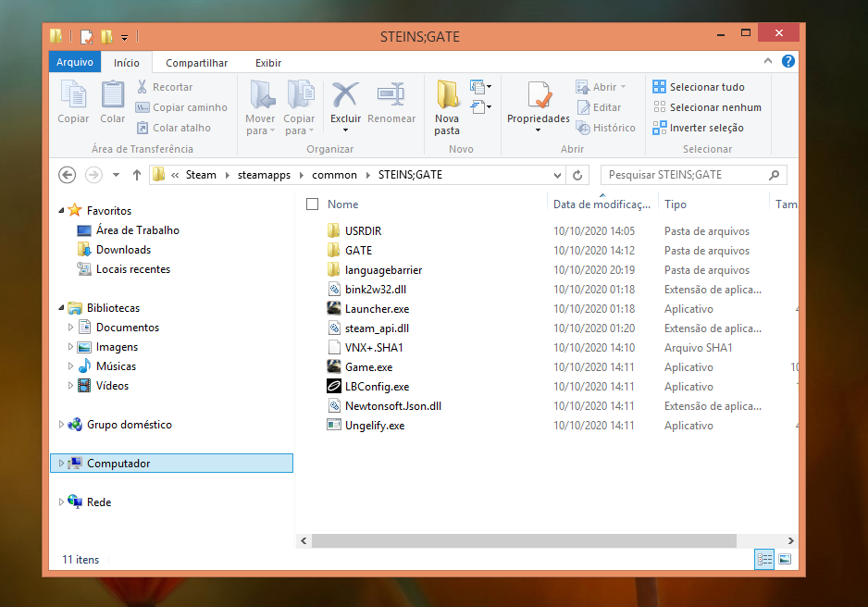Open the Fácil acesso dropdown icon
This screenshot has height=607, width=868.
pyautogui.click(x=480, y=106)
